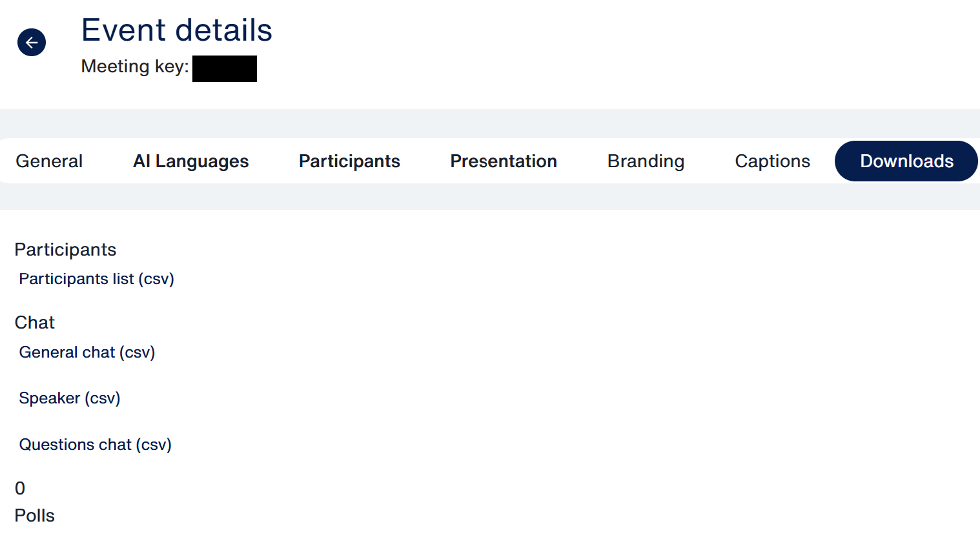Switch to the General tab

[x=49, y=161]
